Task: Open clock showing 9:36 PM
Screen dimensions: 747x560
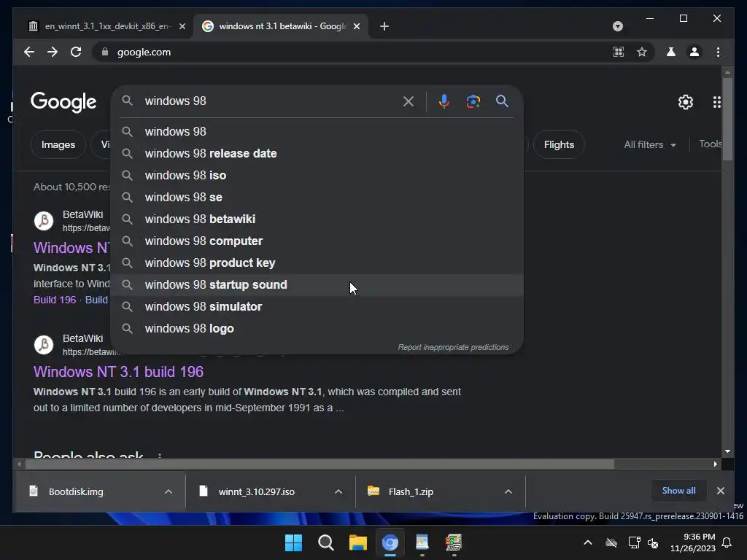Action: tap(693, 542)
